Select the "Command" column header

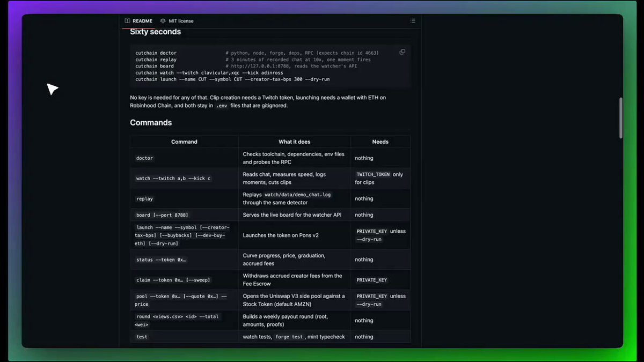(x=184, y=142)
